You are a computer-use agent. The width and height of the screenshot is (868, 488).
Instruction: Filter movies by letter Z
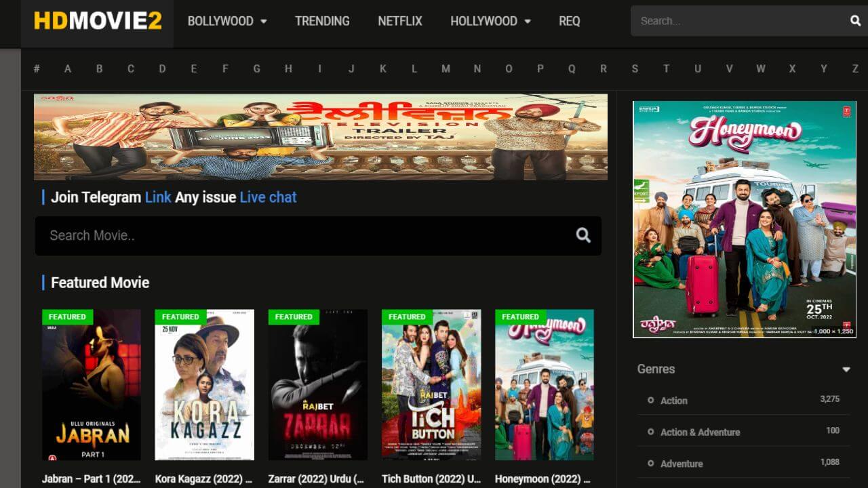click(x=855, y=68)
